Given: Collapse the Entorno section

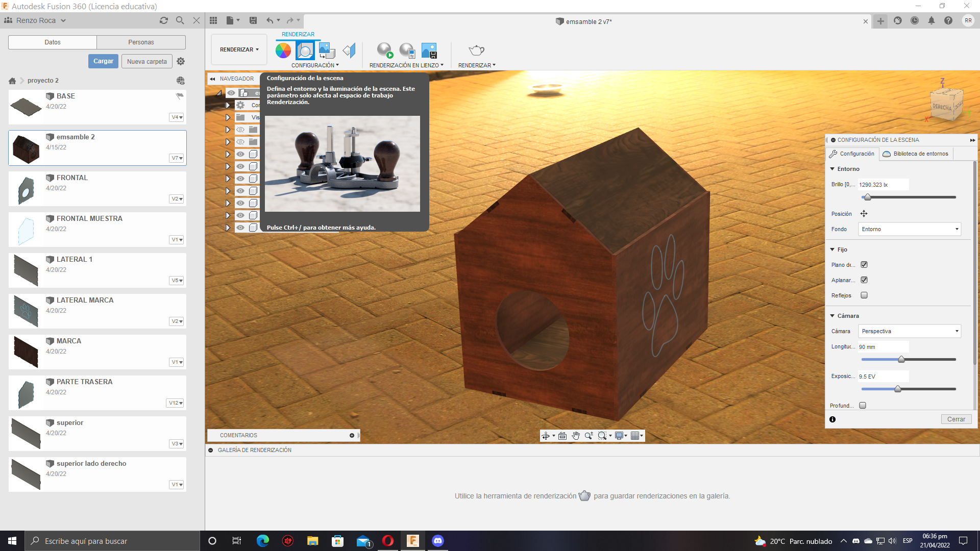Looking at the screenshot, I should click(x=832, y=169).
